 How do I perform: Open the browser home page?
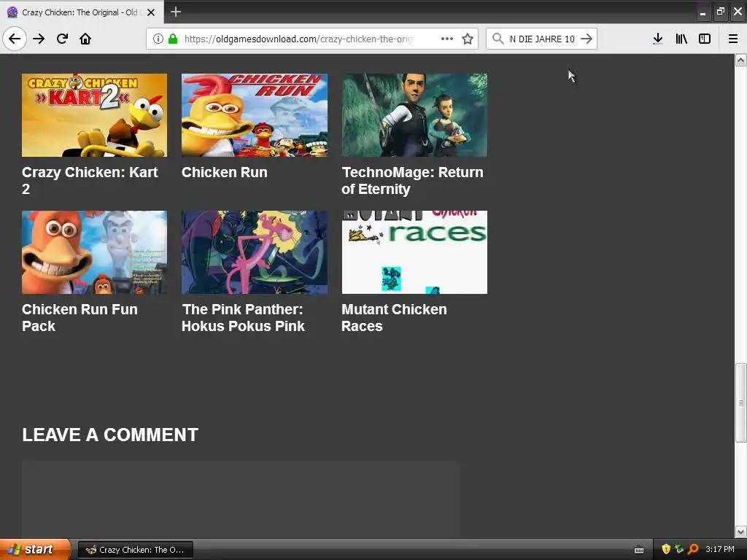pyautogui.click(x=85, y=39)
